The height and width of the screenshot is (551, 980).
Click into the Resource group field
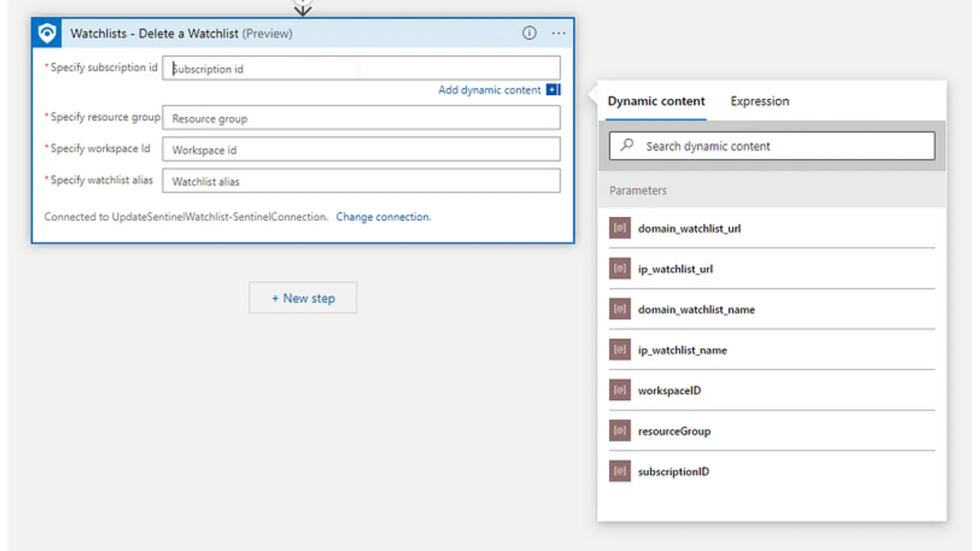click(361, 118)
